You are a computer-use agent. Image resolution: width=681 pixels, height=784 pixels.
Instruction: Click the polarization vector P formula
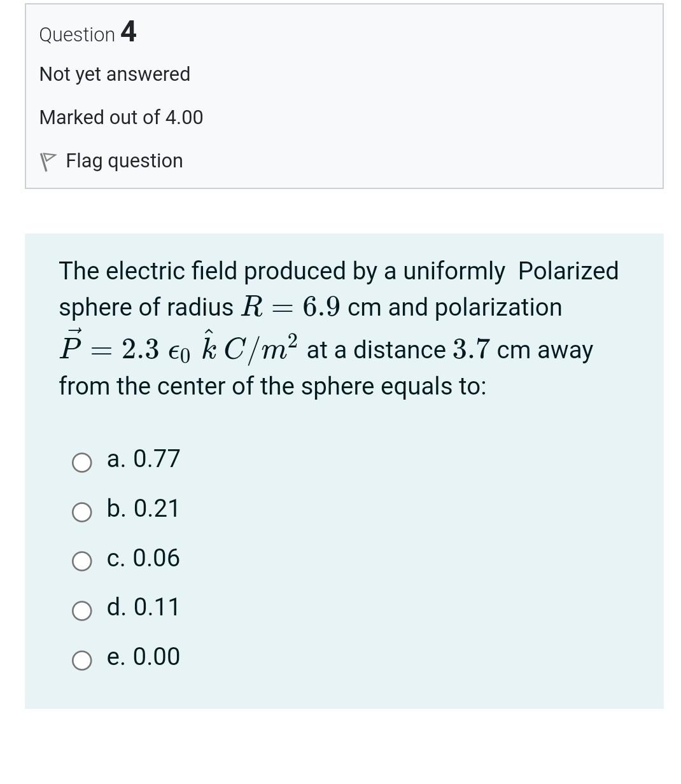coord(178,348)
